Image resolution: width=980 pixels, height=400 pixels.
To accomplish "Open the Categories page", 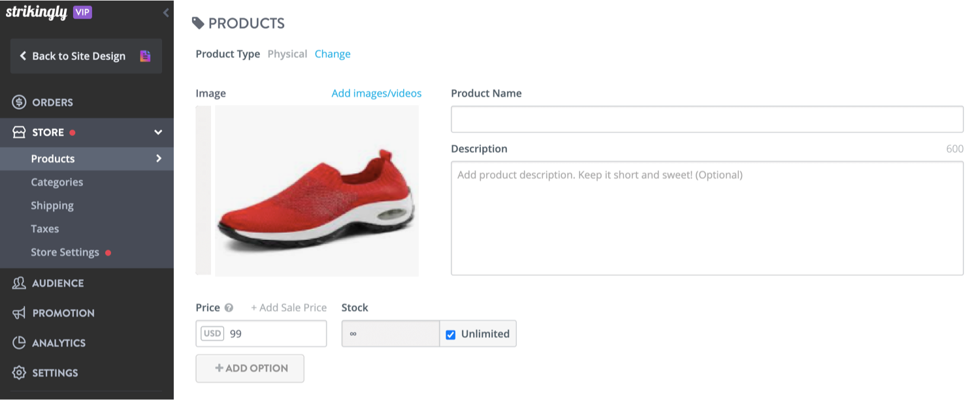I will click(57, 182).
